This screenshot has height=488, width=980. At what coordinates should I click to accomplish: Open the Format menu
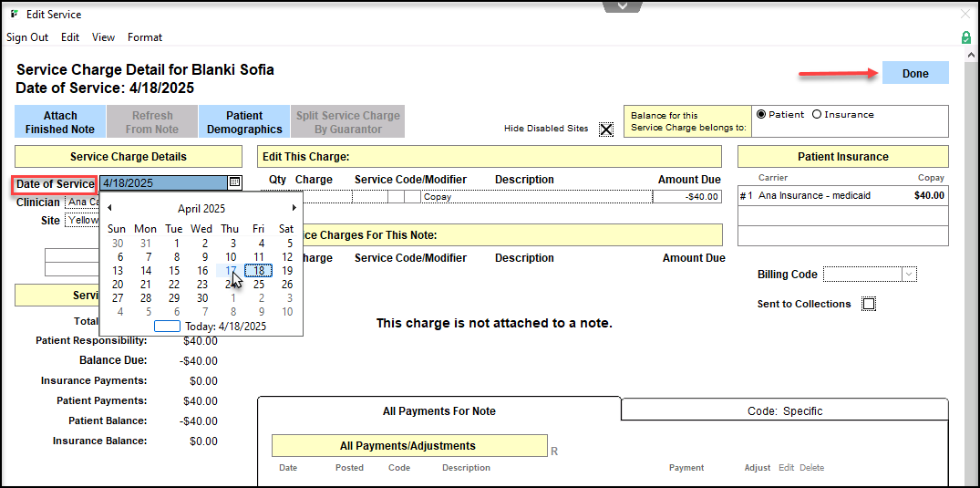pyautogui.click(x=145, y=37)
